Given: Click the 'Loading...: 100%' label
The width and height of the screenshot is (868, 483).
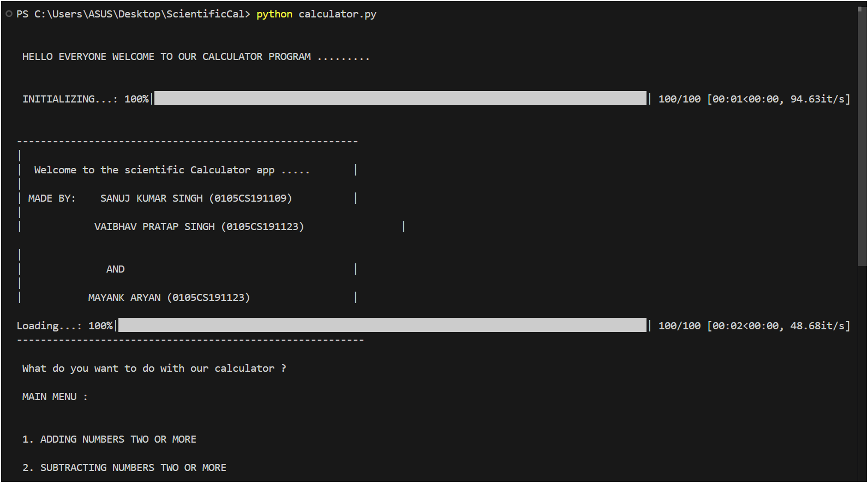Looking at the screenshot, I should pos(65,326).
